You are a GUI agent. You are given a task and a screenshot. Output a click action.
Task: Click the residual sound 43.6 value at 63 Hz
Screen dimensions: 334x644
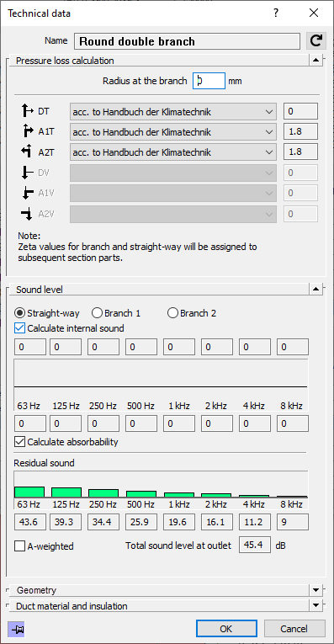[30, 522]
